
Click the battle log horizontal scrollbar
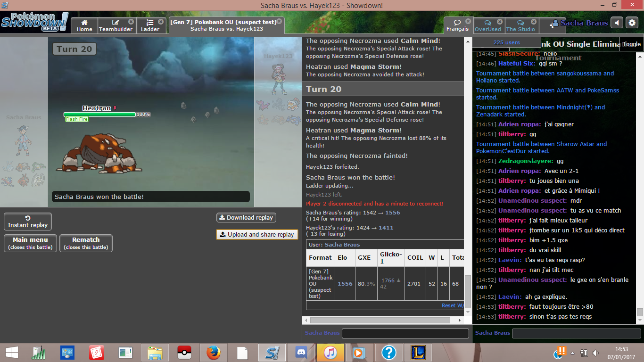point(380,320)
